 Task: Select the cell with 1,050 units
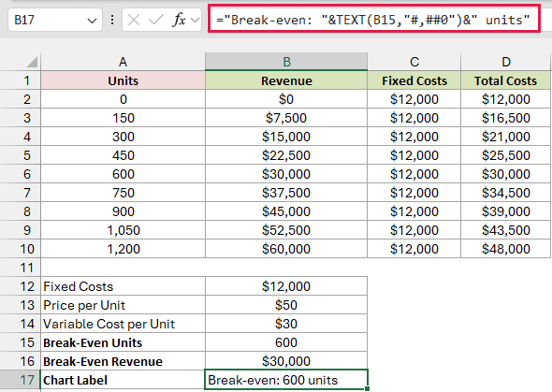[123, 230]
